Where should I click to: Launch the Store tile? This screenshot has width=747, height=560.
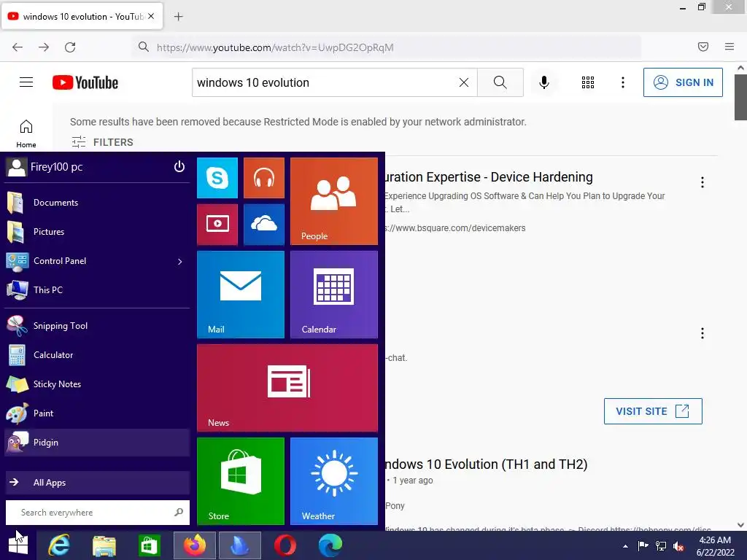241,481
